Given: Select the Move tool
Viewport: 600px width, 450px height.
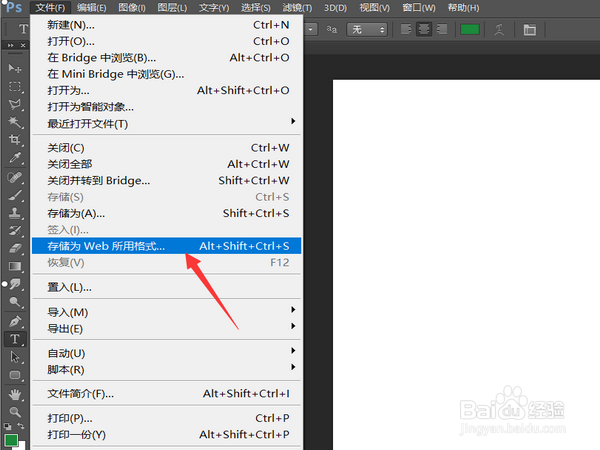Looking at the screenshot, I should [15, 68].
